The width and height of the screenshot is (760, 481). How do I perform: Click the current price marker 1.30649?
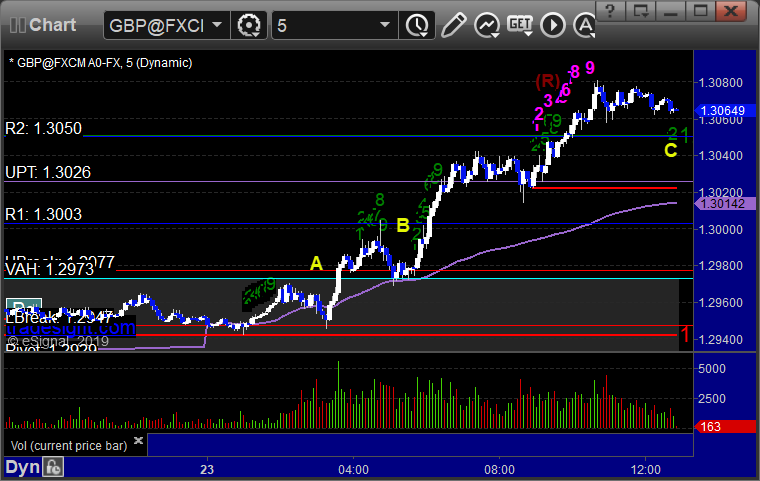pyautogui.click(x=725, y=111)
